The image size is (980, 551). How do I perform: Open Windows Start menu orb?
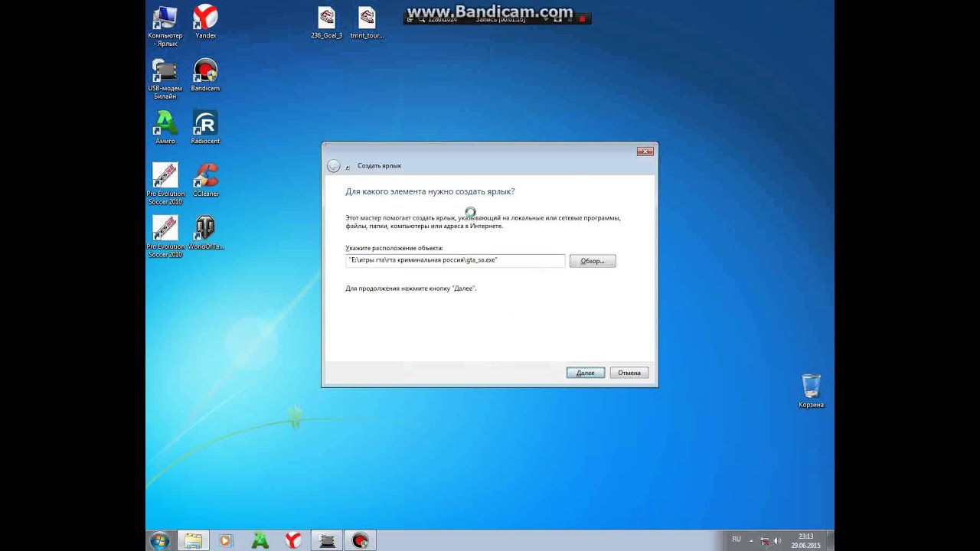tap(160, 540)
